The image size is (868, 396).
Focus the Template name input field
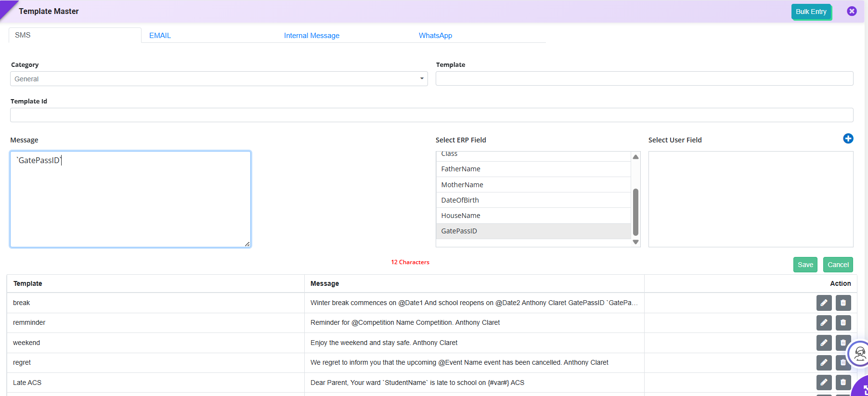(644, 78)
